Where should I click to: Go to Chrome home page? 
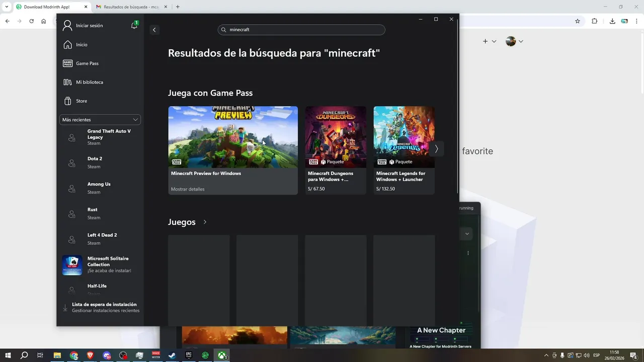pos(44,21)
